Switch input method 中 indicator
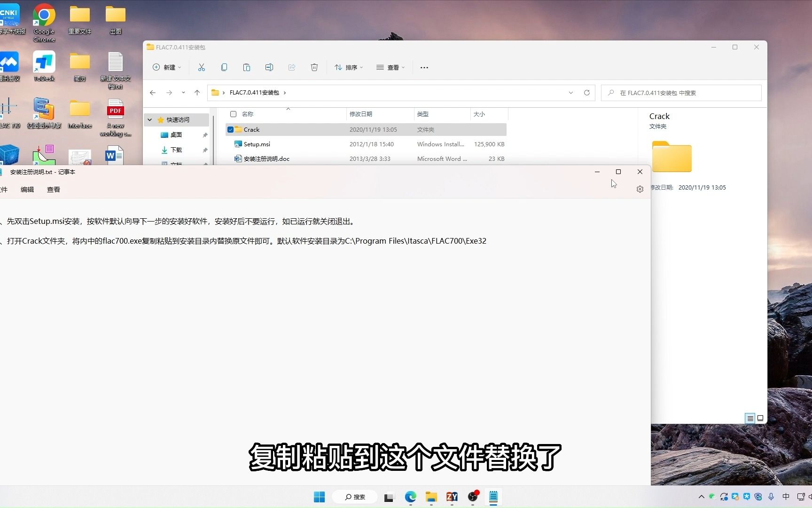 (786, 497)
